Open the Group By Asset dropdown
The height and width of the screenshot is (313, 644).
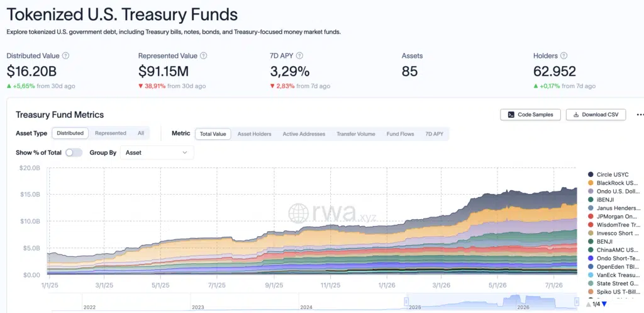[157, 152]
